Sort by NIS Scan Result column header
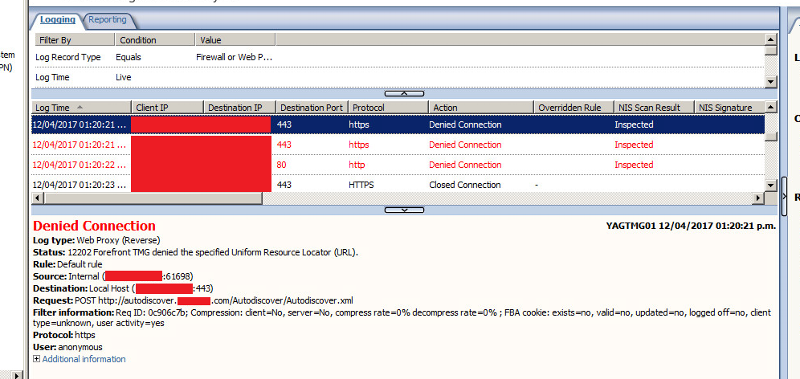 pyautogui.click(x=654, y=108)
